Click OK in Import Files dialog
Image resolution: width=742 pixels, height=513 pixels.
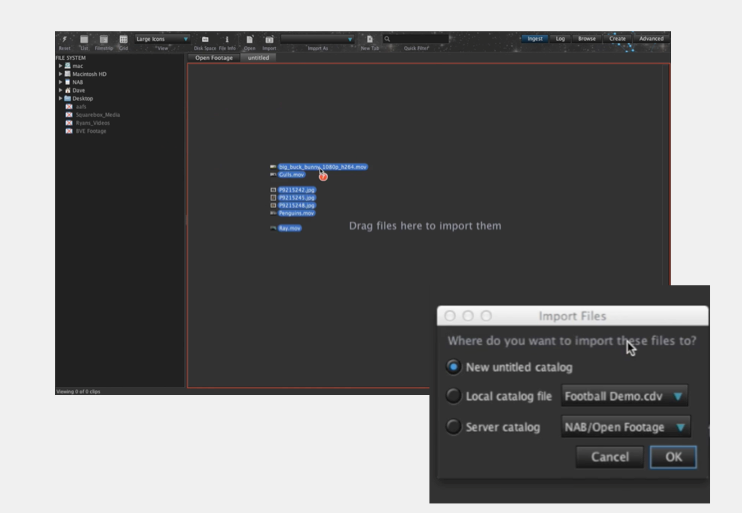(x=673, y=457)
